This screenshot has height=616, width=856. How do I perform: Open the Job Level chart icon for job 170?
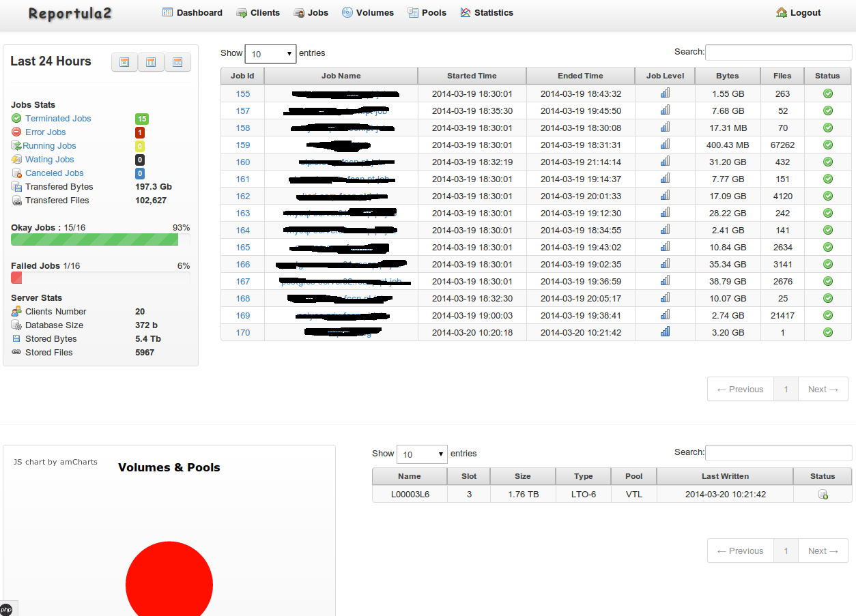664,332
